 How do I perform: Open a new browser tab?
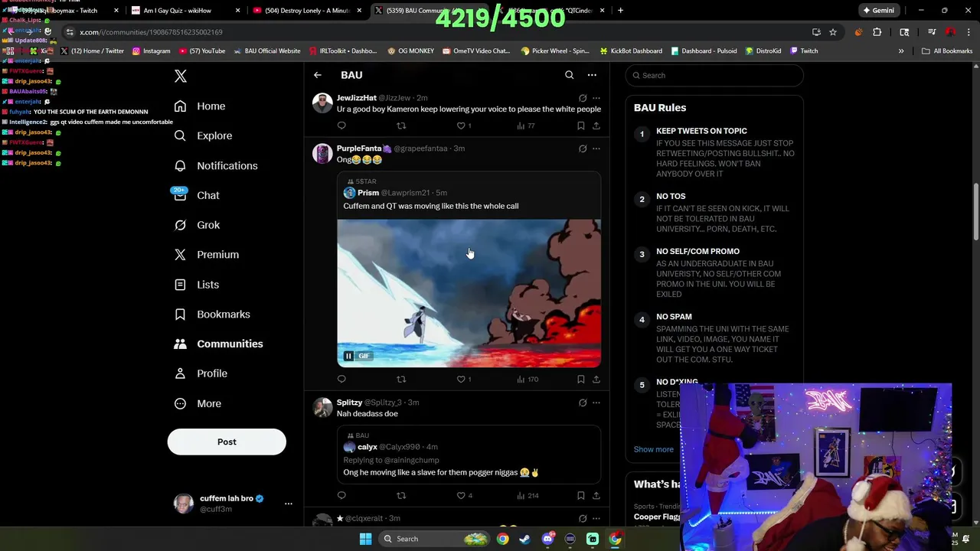tap(620, 11)
